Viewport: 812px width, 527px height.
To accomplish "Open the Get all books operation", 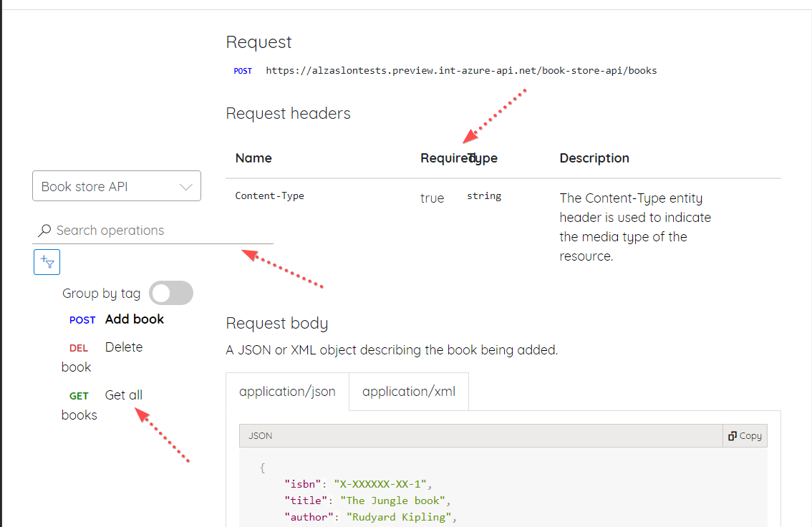I will click(x=102, y=405).
